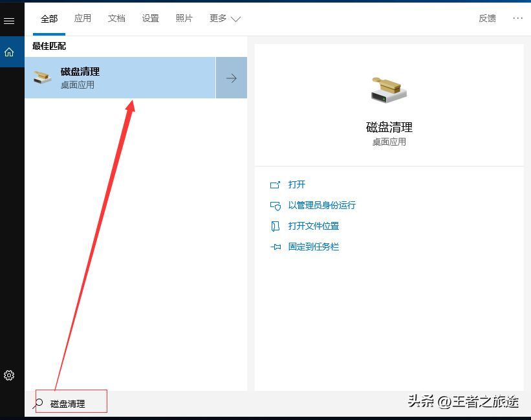This screenshot has width=531, height=420.
Task: Switch to the 应用 tab
Action: coord(83,18)
